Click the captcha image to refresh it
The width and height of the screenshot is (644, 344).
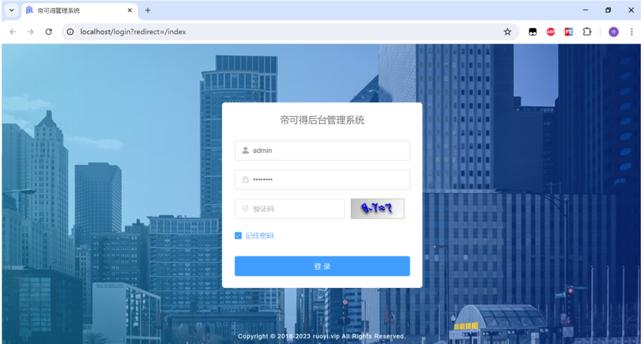pyautogui.click(x=377, y=208)
